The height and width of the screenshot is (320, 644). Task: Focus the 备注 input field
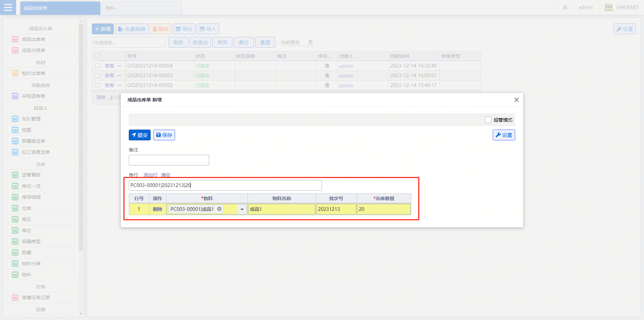(169, 160)
